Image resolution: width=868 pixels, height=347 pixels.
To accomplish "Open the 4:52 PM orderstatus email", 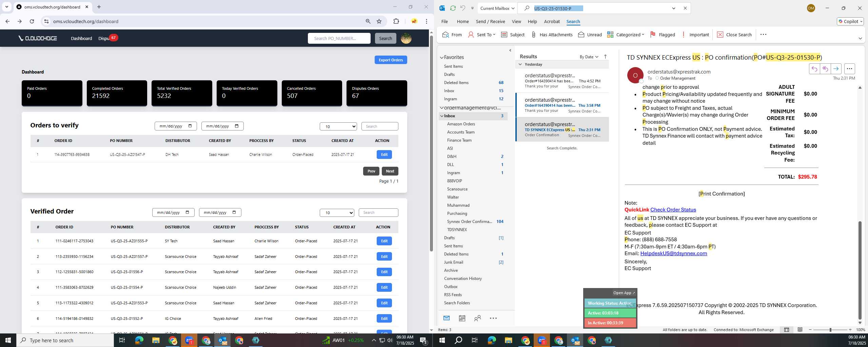I will pos(562,81).
